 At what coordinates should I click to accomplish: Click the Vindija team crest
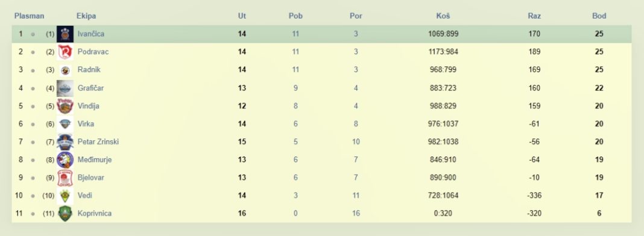65,106
